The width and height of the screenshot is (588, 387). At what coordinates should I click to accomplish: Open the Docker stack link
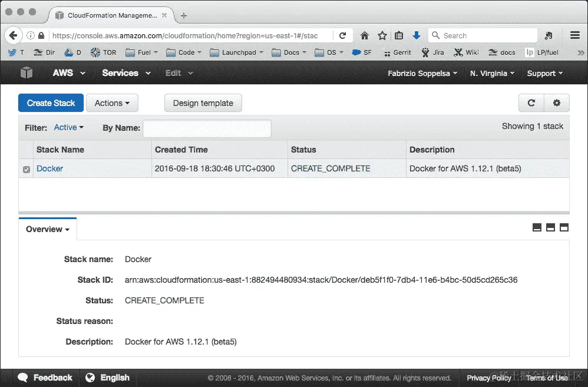coord(49,168)
